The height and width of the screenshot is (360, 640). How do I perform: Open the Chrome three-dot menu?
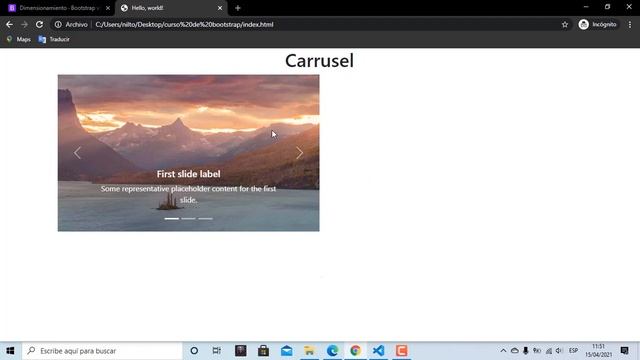coord(630,24)
